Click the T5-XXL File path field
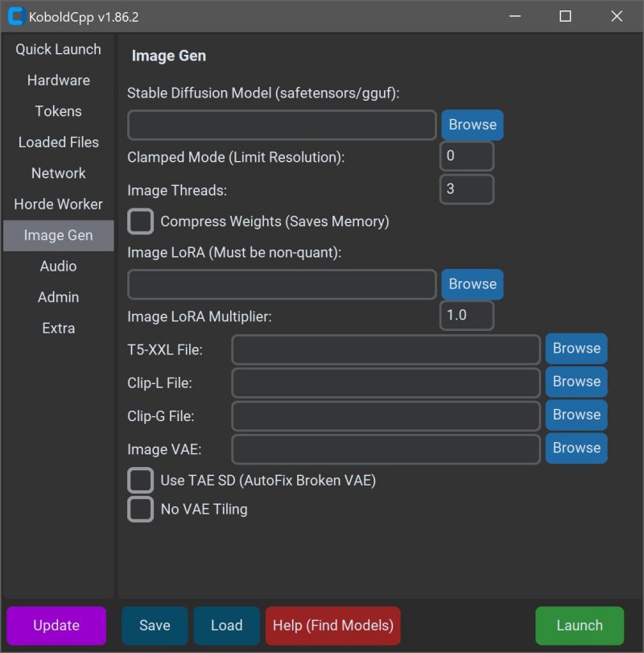The width and height of the screenshot is (644, 653). click(x=386, y=349)
